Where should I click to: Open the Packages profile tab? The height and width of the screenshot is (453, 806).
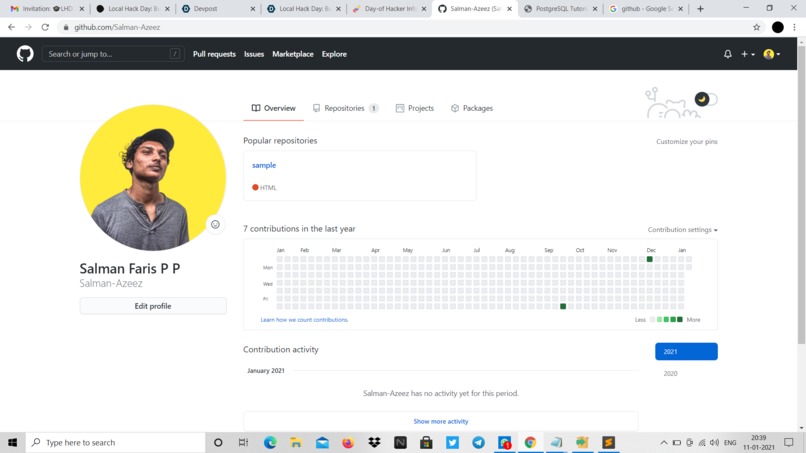point(472,108)
